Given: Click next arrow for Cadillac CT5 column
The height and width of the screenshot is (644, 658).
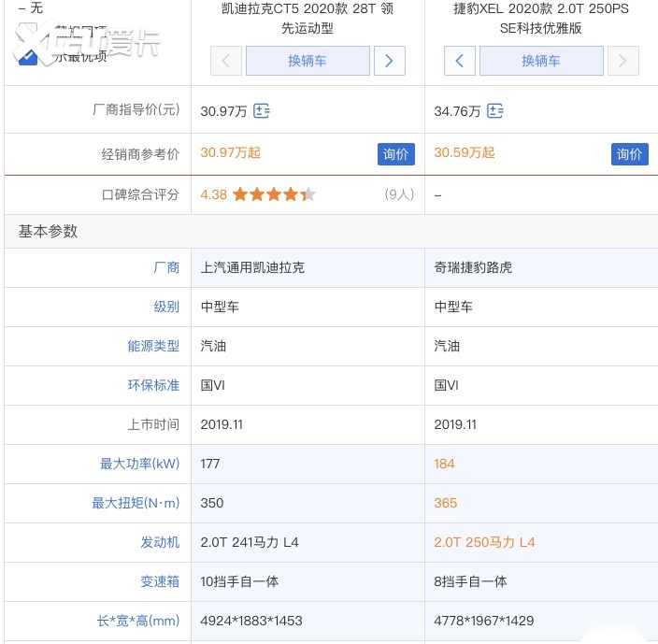Looking at the screenshot, I should tap(390, 61).
